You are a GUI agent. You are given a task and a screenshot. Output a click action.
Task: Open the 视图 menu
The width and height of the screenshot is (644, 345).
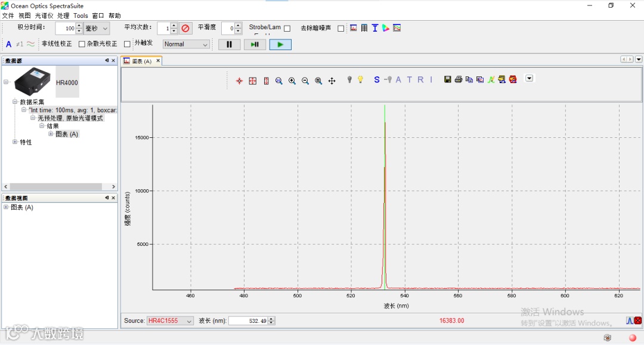[24, 16]
